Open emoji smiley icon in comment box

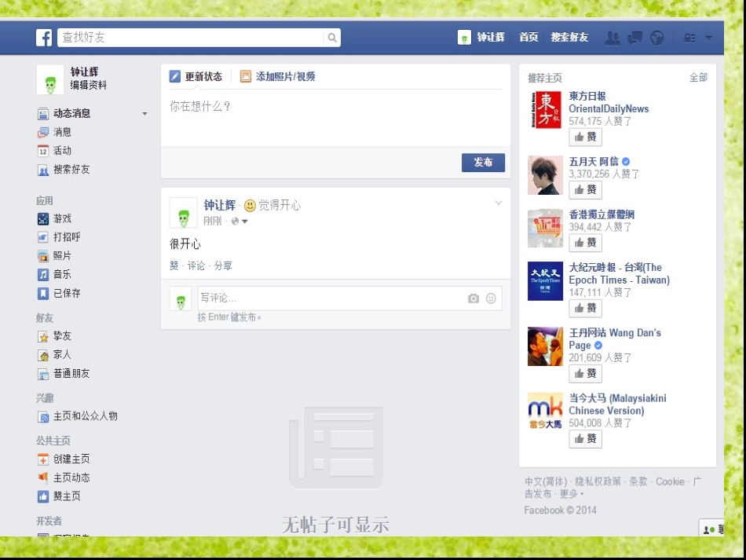tap(491, 298)
